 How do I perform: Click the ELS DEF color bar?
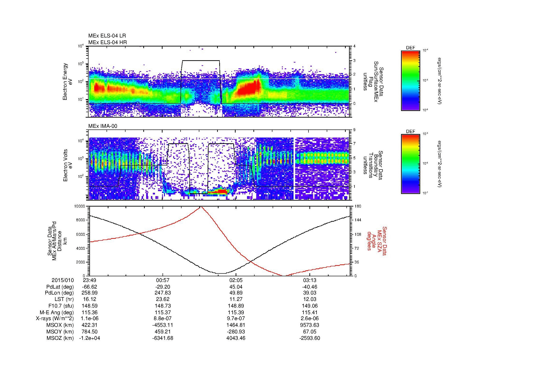pos(410,80)
